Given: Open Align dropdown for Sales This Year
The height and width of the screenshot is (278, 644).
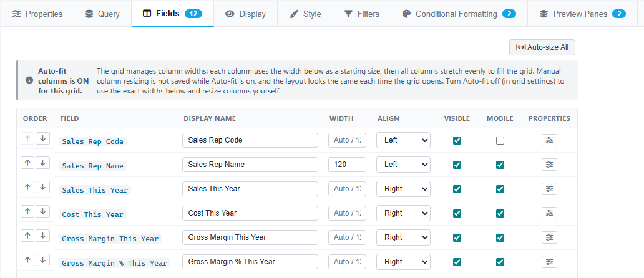Looking at the screenshot, I should click(x=403, y=189).
